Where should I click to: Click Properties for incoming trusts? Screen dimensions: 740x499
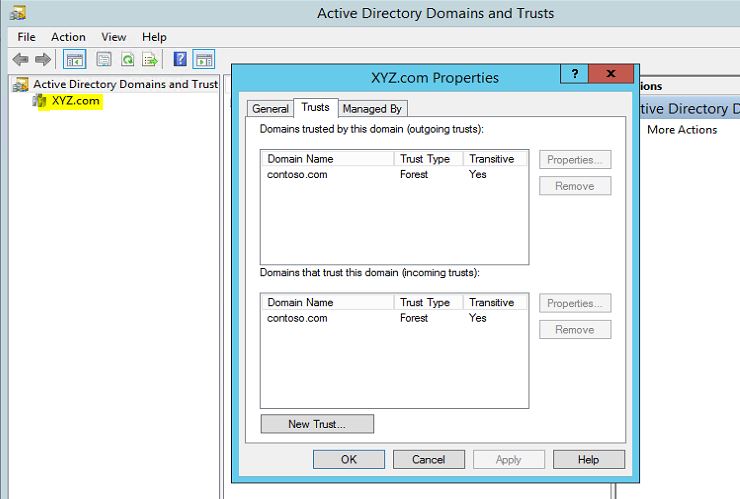click(575, 303)
